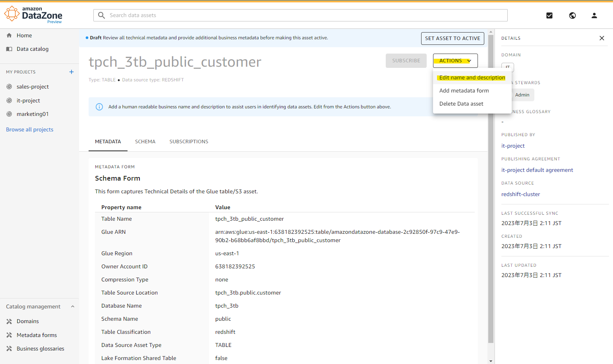Focus the Search data assets field
The width and height of the screenshot is (613, 364).
click(300, 15)
